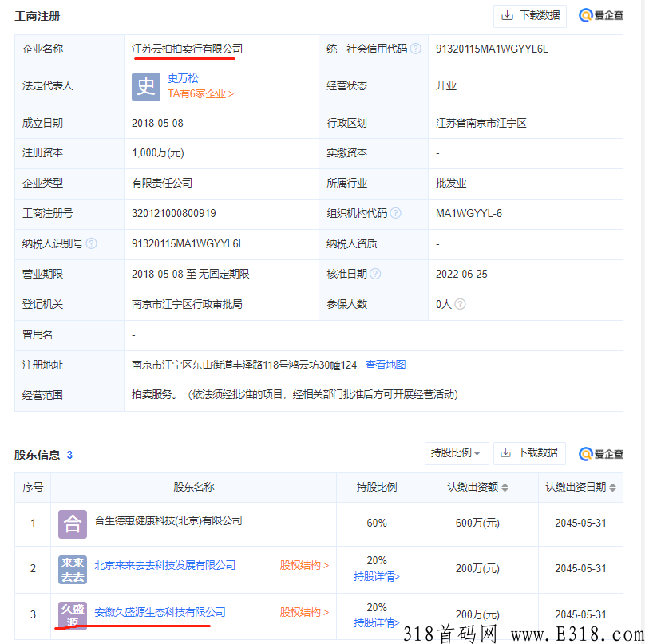
Task: Click 注册资本 value 1,000万(元)
Action: point(157,152)
